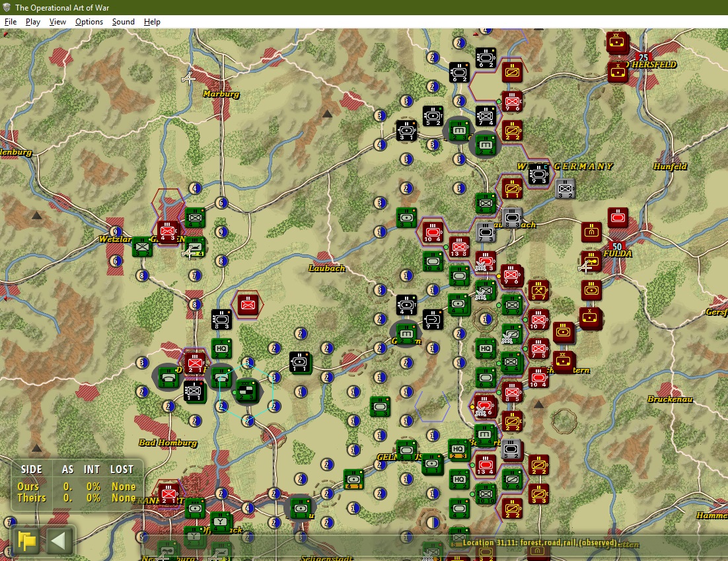The width and height of the screenshot is (728, 561).
Task: Click the 'Ours' row in combat panel
Action: [x=77, y=486]
